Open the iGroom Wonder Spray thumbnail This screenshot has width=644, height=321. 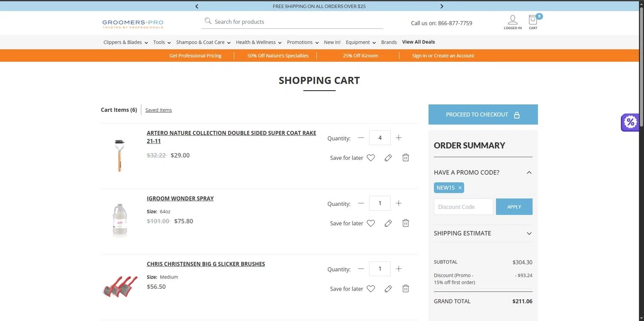120,220
